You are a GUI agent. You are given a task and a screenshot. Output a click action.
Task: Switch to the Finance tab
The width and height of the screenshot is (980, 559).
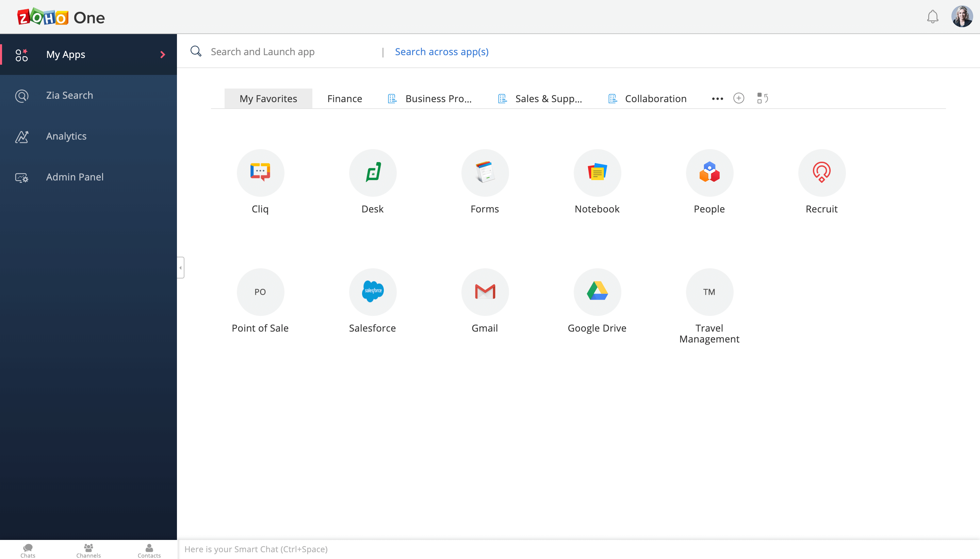point(344,98)
